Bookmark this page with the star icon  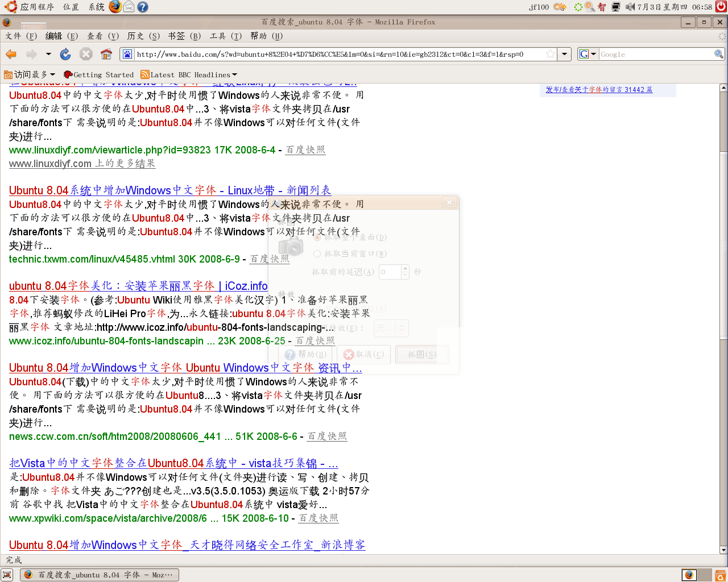(x=550, y=54)
